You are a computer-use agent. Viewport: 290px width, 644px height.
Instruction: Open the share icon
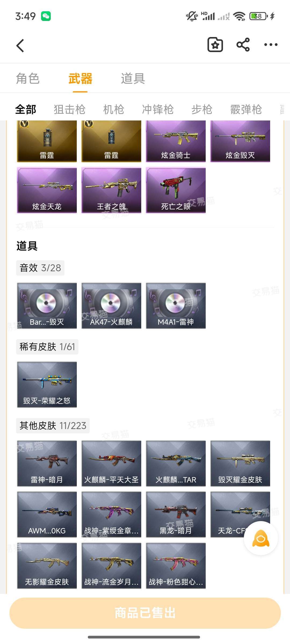[x=243, y=45]
